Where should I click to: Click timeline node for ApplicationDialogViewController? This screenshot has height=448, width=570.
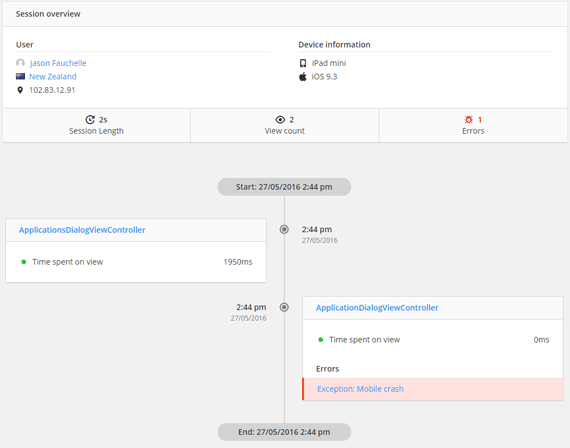tap(284, 307)
